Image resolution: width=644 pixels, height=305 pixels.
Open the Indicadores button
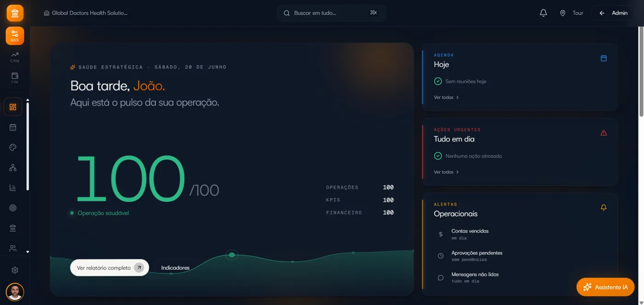coord(175,268)
